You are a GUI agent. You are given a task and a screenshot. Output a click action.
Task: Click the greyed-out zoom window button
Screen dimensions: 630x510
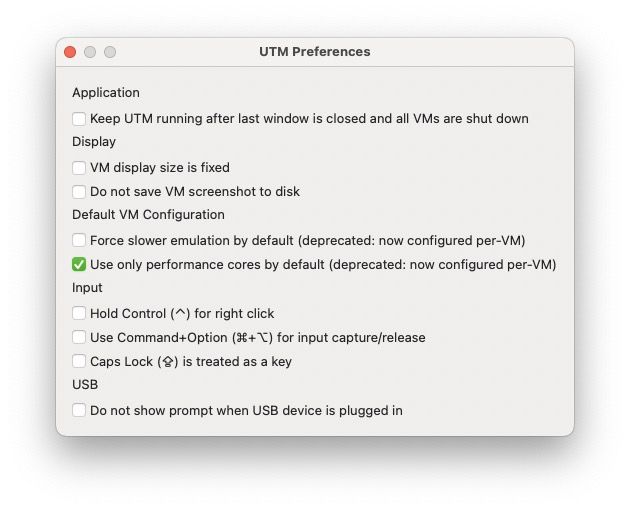pyautogui.click(x=110, y=52)
